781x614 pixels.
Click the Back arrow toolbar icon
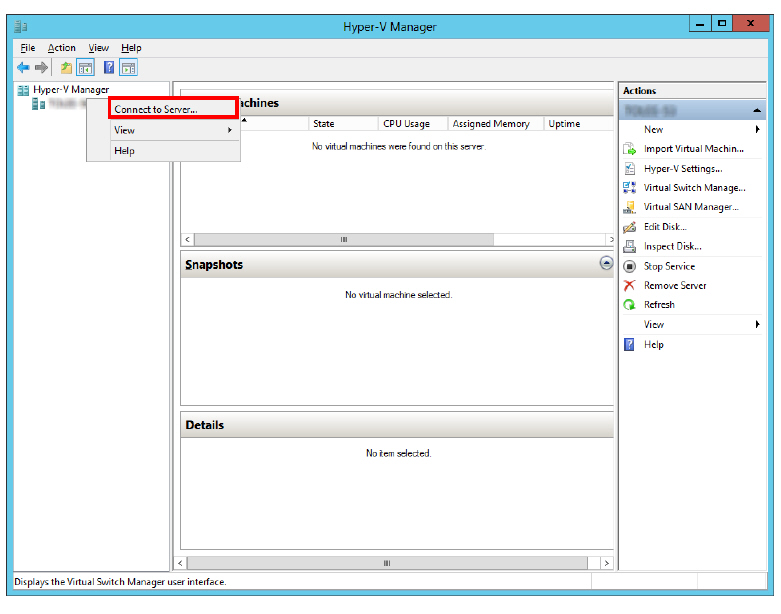(x=23, y=67)
